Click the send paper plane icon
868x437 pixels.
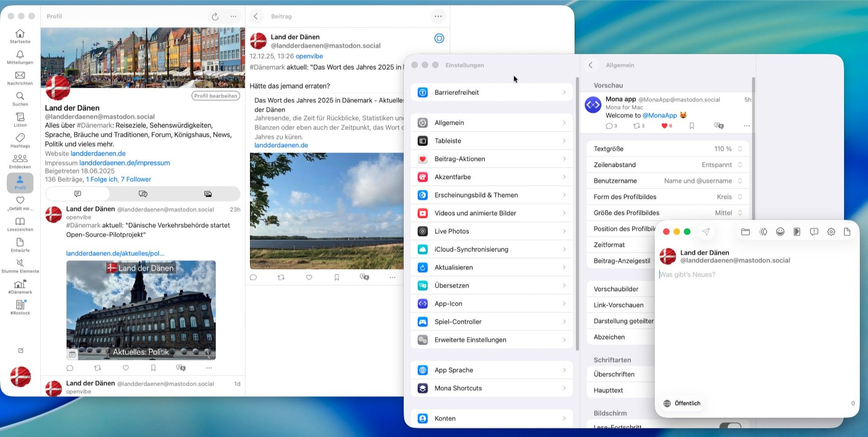click(706, 232)
